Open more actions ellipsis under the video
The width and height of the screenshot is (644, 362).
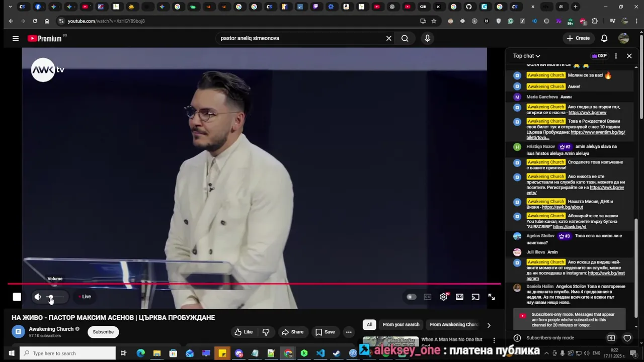pos(348,332)
